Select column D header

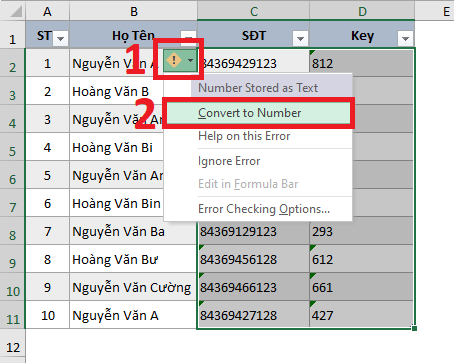click(x=362, y=11)
